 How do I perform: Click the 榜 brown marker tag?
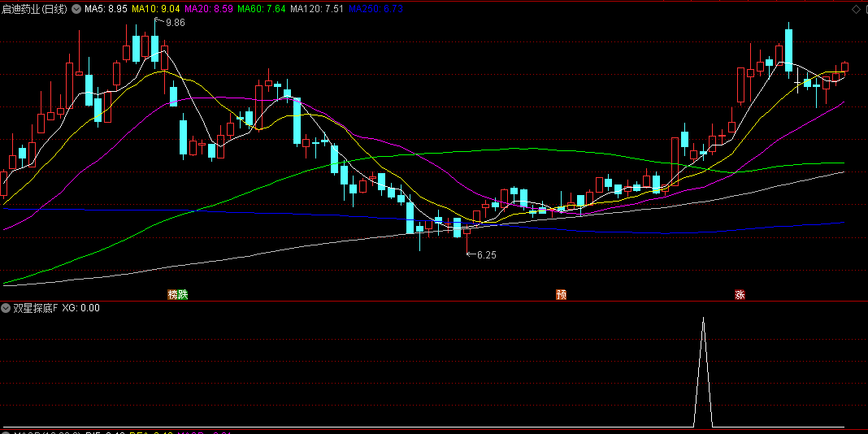tap(173, 294)
